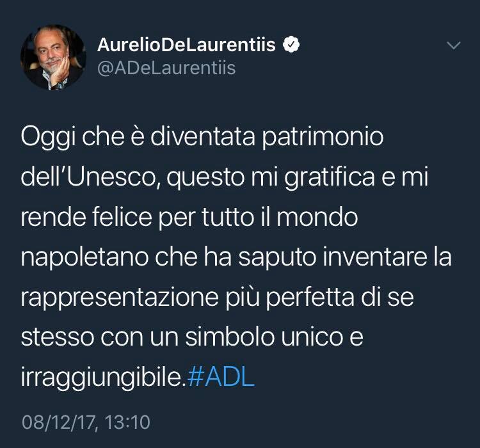Click the word 'rappresentazione' in the tweet
The width and height of the screenshot is (480, 448).
[120, 298]
